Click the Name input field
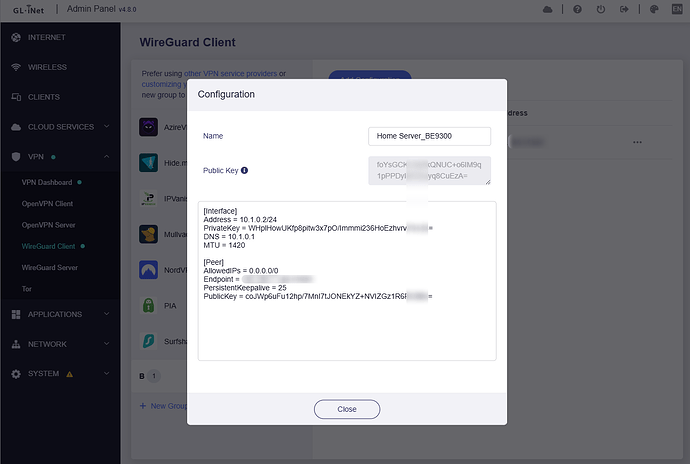The image size is (690, 464). pyautogui.click(x=429, y=136)
